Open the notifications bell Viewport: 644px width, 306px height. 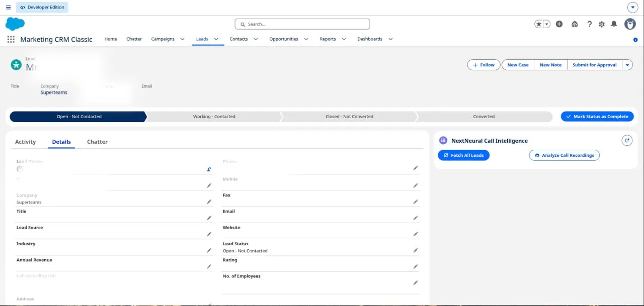[x=614, y=24]
